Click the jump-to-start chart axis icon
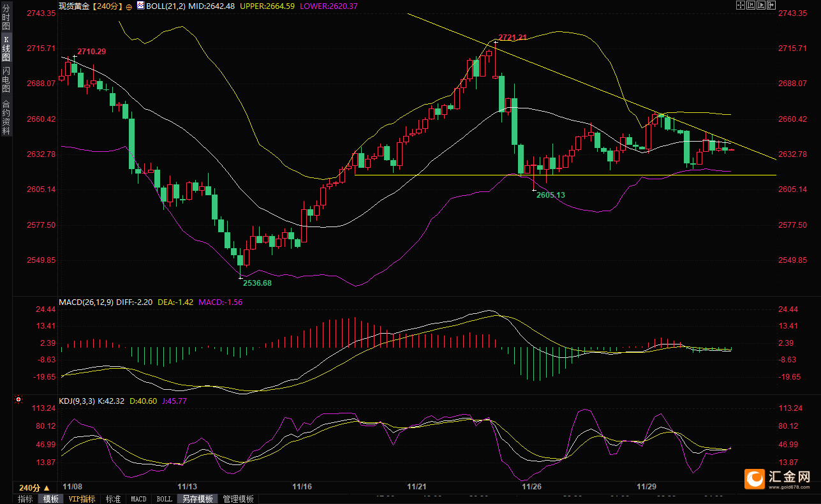Viewport: 821px width, 504px height. click(x=751, y=5)
